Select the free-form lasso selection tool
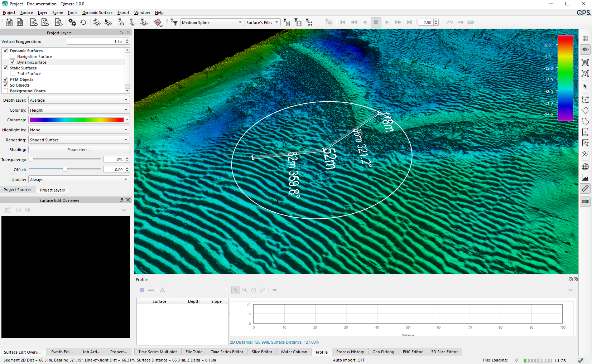Screen dimensions: 592x364 (585, 121)
